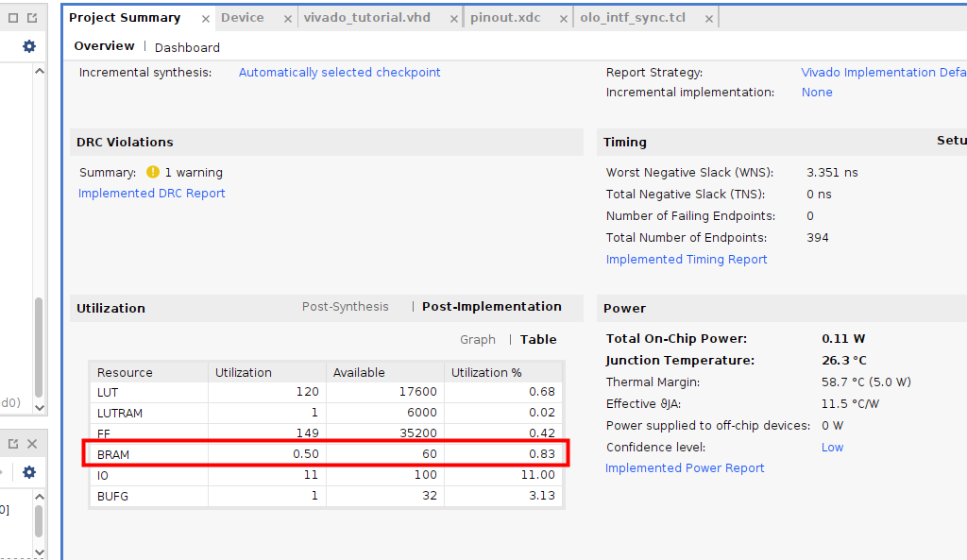Open settings gear in the lower left panel

pyautogui.click(x=29, y=472)
